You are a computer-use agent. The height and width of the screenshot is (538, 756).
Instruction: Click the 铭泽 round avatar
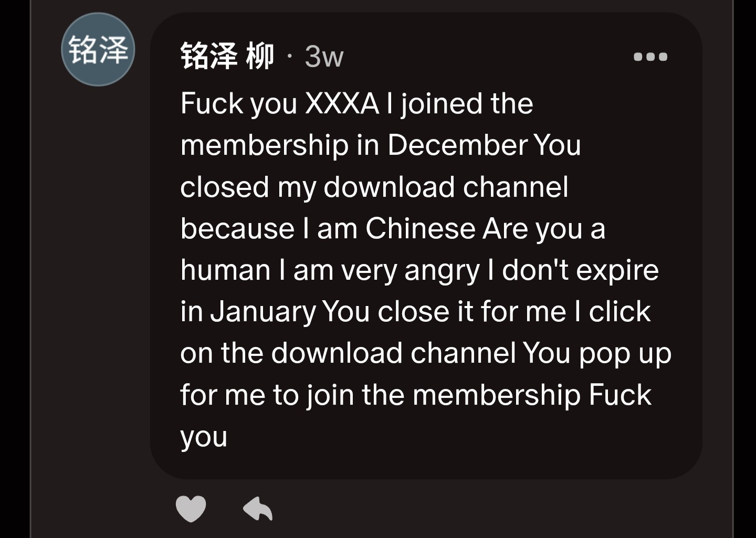click(x=98, y=50)
